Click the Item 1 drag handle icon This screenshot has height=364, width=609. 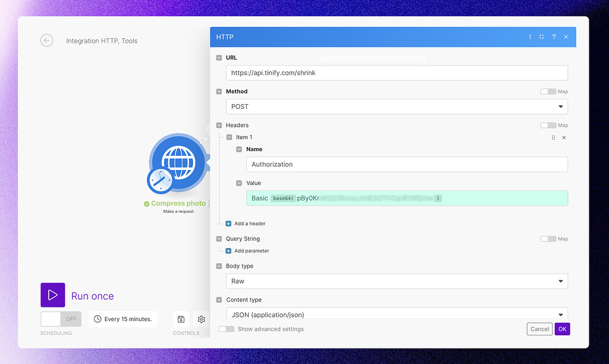(x=553, y=137)
